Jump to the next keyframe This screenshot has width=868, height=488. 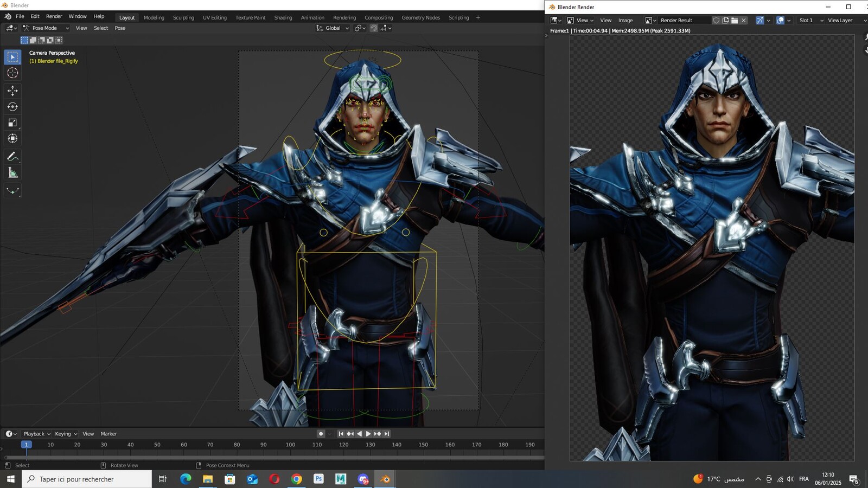(x=378, y=434)
